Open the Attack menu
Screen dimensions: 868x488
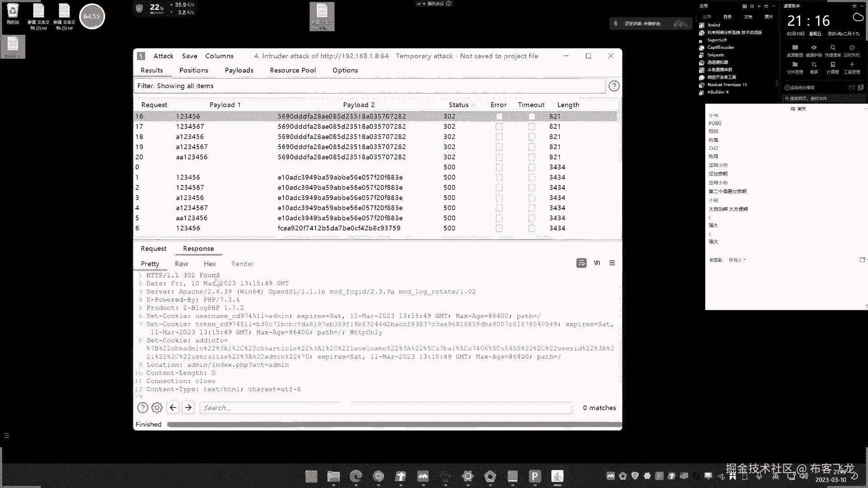point(163,56)
